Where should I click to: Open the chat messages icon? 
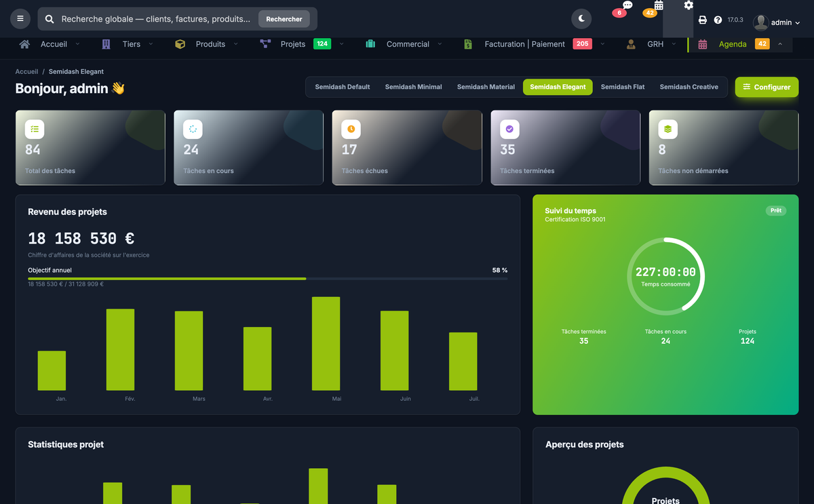pyautogui.click(x=627, y=5)
